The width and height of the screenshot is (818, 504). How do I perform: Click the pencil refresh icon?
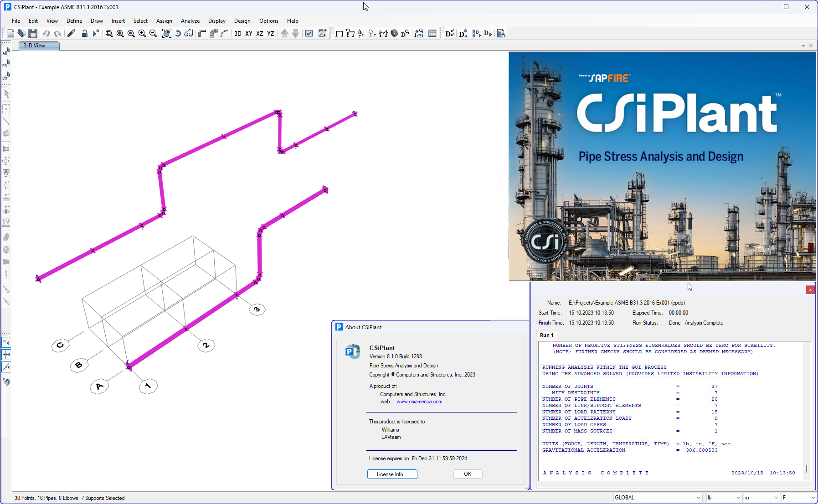[x=71, y=33]
